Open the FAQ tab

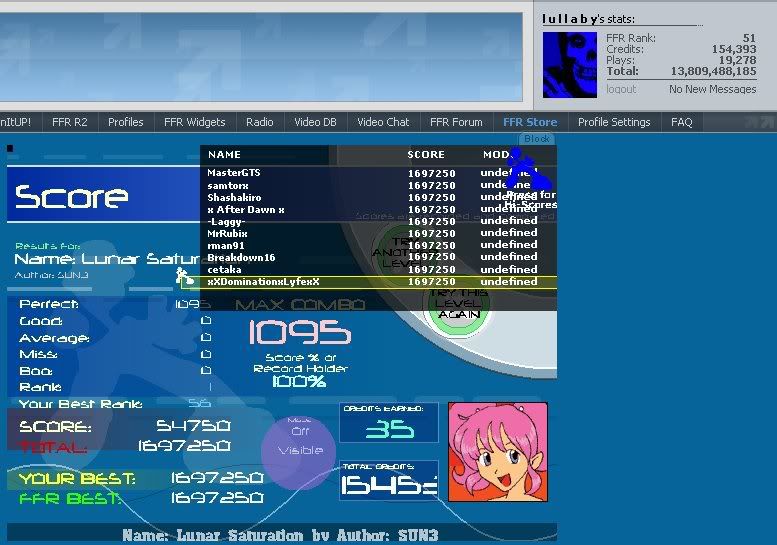coord(681,122)
